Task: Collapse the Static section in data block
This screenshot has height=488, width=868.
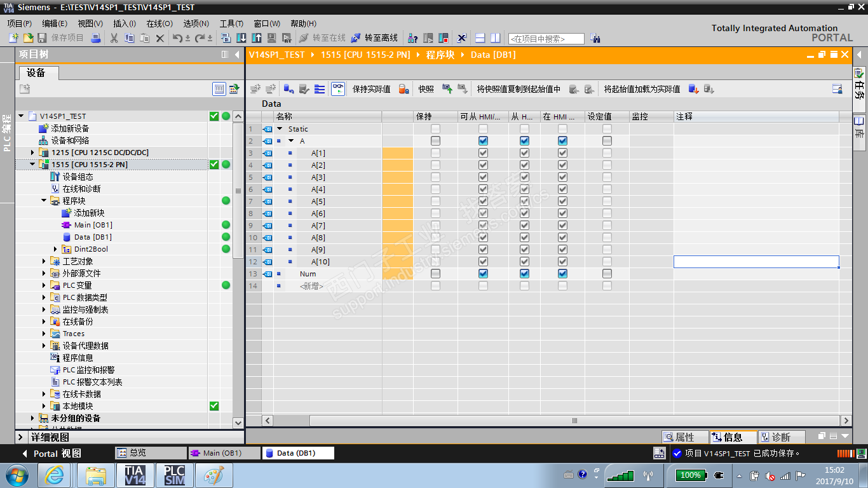Action: (x=279, y=129)
